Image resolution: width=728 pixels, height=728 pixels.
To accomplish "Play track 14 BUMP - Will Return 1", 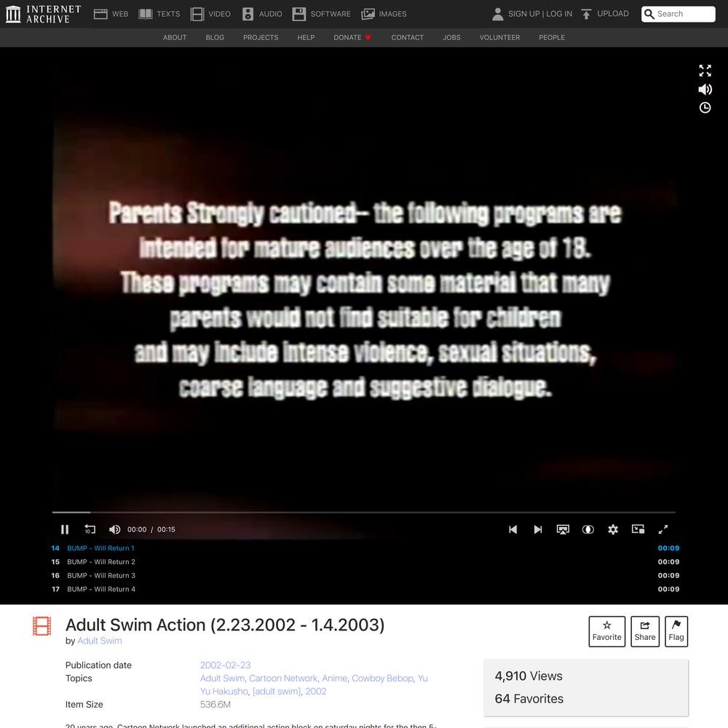I will (365, 548).
